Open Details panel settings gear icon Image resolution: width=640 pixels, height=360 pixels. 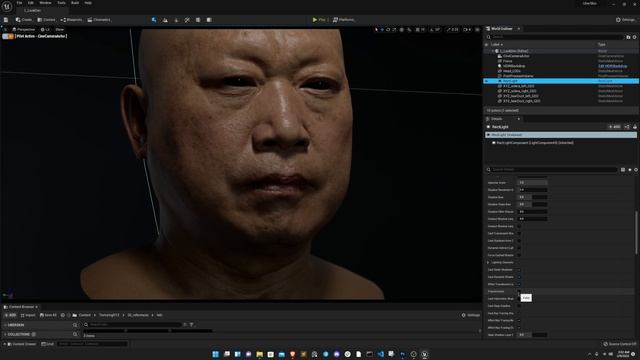point(636,169)
